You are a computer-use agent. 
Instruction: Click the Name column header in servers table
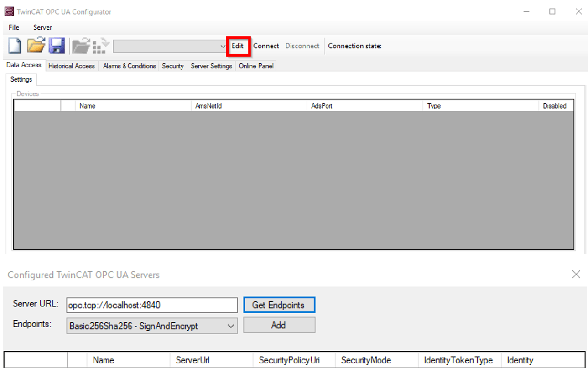point(129,360)
